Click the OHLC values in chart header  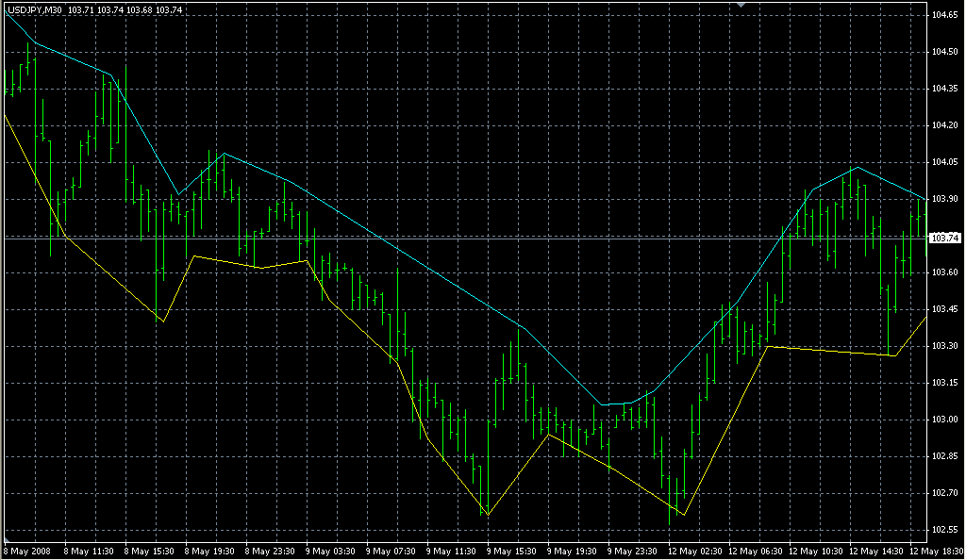[125, 9]
